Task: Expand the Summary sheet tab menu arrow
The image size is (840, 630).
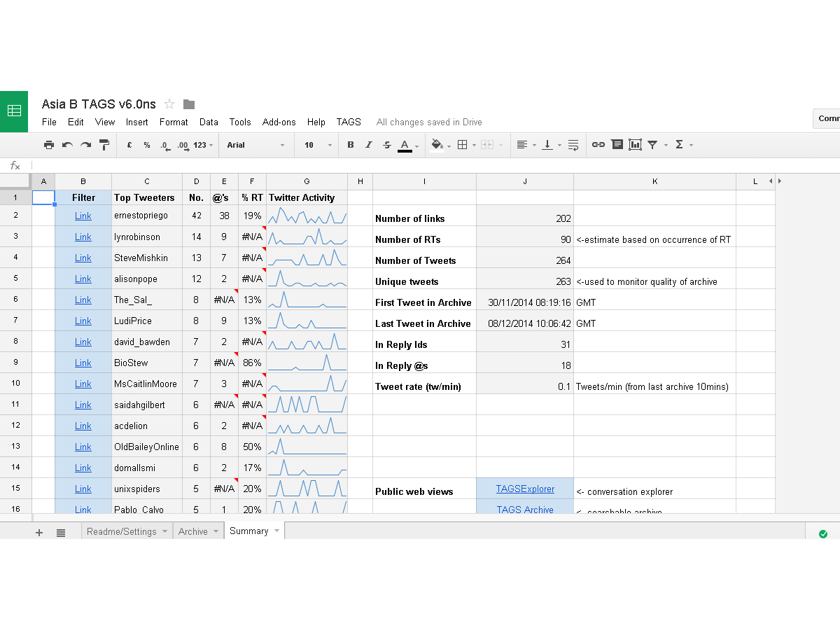Action: (x=277, y=531)
